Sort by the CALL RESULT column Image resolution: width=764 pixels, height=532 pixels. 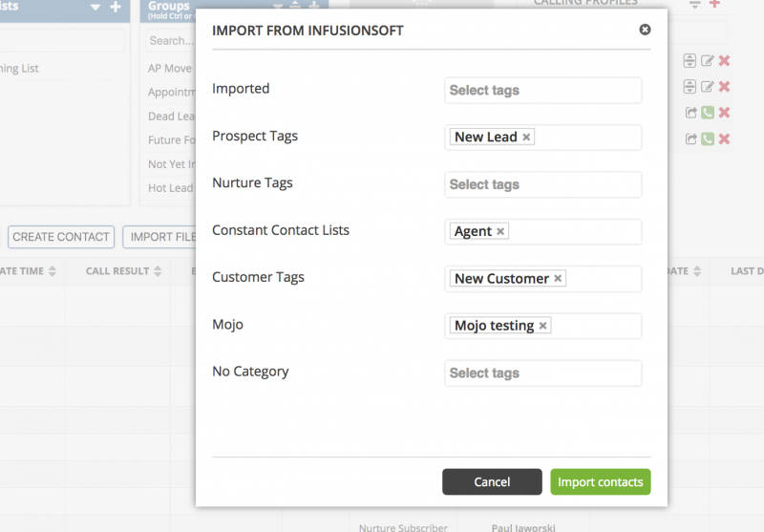[123, 271]
